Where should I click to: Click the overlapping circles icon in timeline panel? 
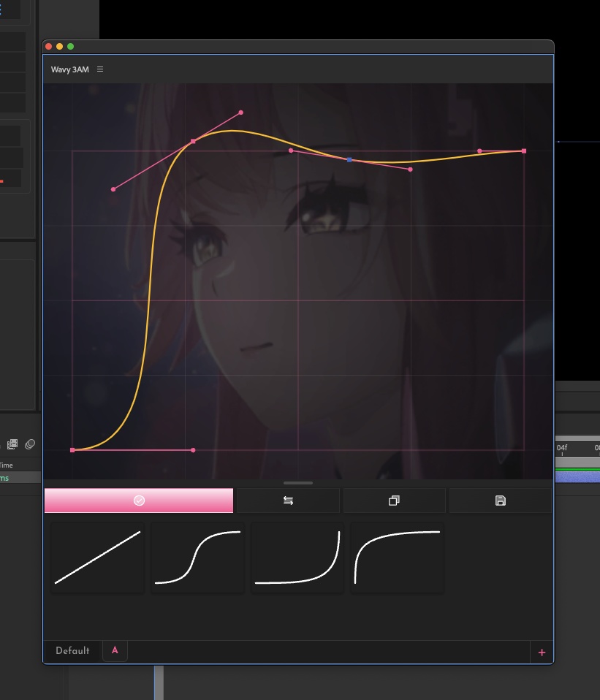point(30,444)
